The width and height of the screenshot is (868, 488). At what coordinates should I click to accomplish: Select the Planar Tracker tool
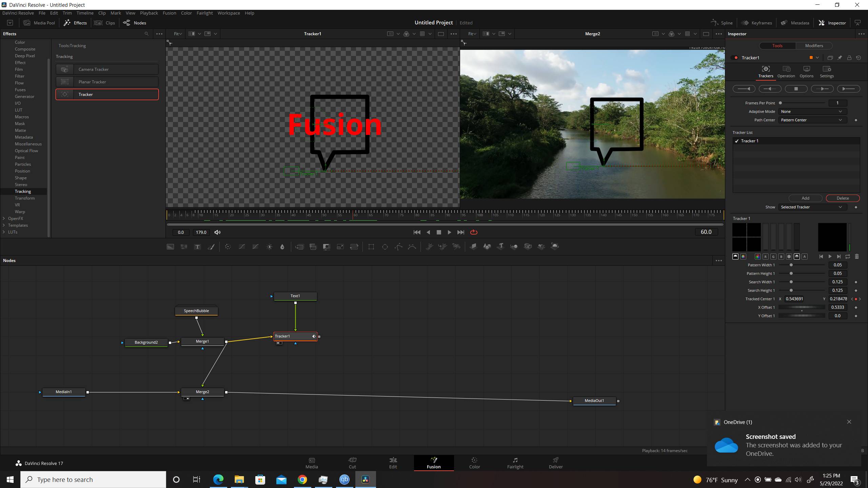tap(107, 82)
